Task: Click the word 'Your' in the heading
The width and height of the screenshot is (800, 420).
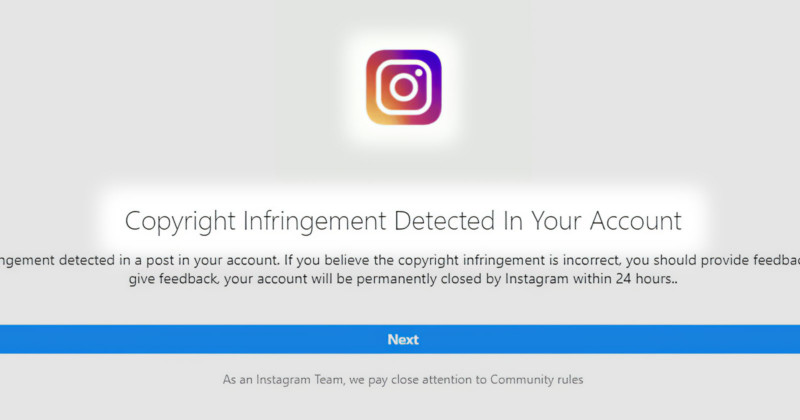Action: point(557,221)
